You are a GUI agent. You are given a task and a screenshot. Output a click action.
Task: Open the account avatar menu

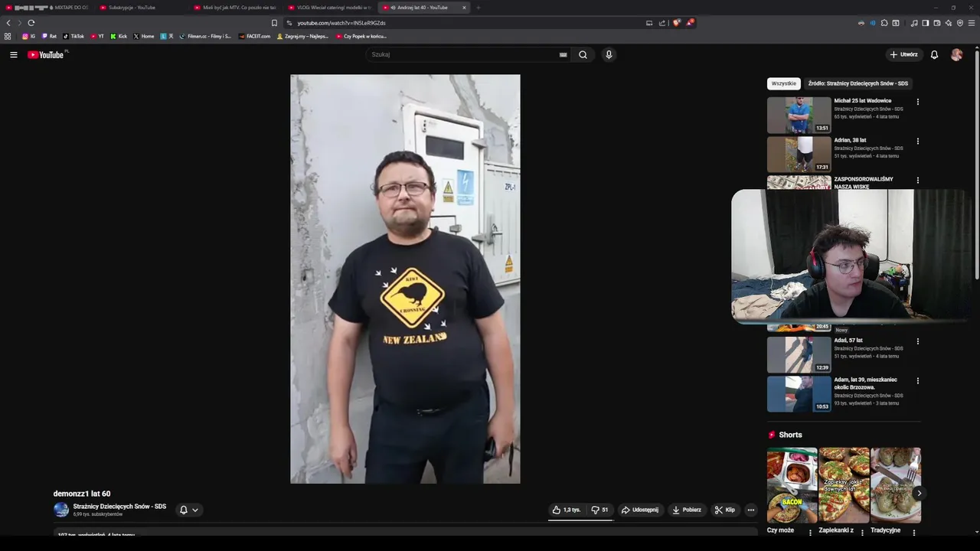click(956, 54)
